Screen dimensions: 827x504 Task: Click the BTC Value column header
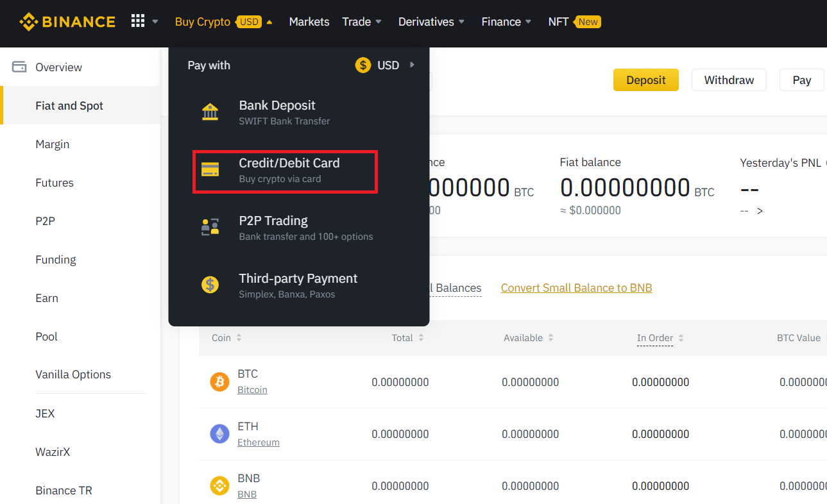(799, 338)
